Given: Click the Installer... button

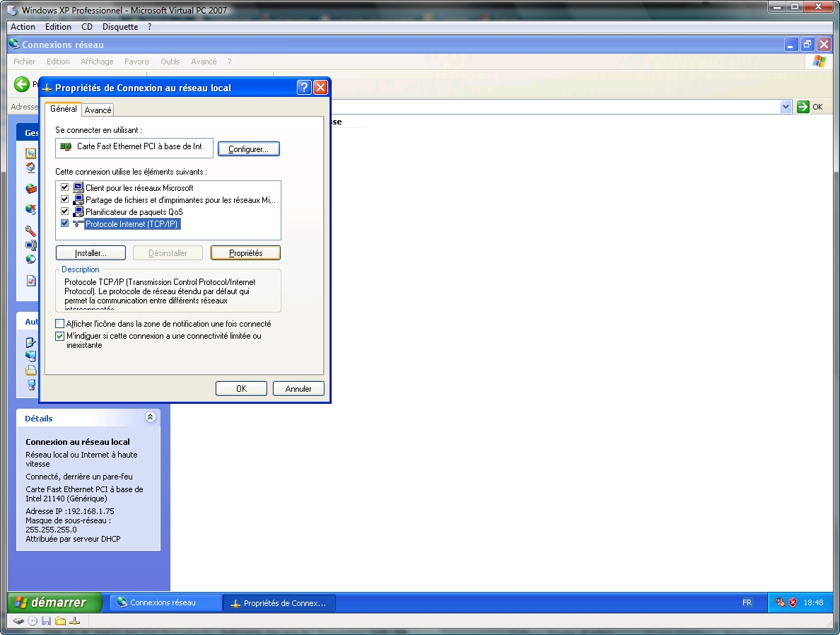Looking at the screenshot, I should (x=91, y=253).
